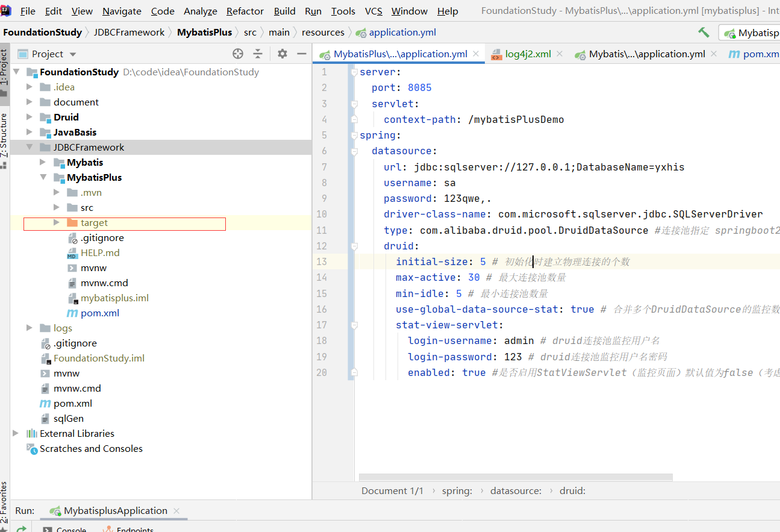Open the File menu

(28, 11)
